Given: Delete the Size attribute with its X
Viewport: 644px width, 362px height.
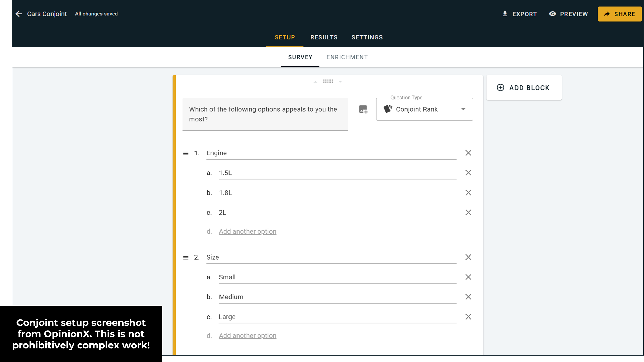Looking at the screenshot, I should pyautogui.click(x=468, y=257).
